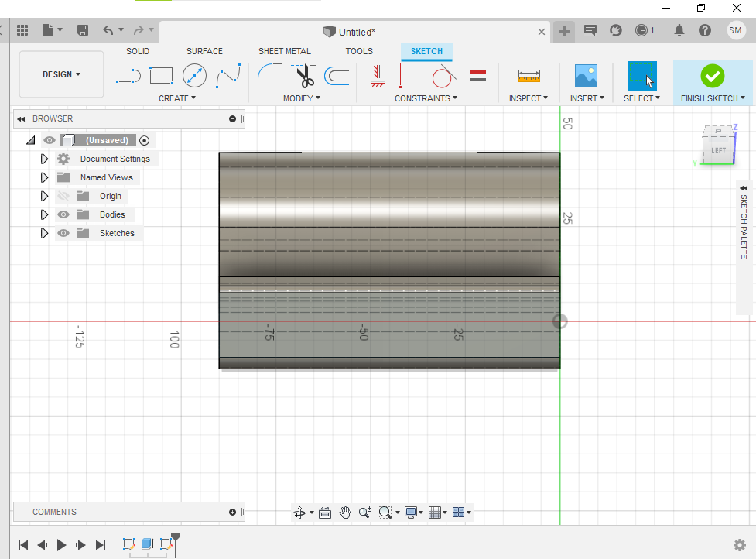The height and width of the screenshot is (559, 756).
Task: Click the Look At tool
Action: tap(325, 513)
